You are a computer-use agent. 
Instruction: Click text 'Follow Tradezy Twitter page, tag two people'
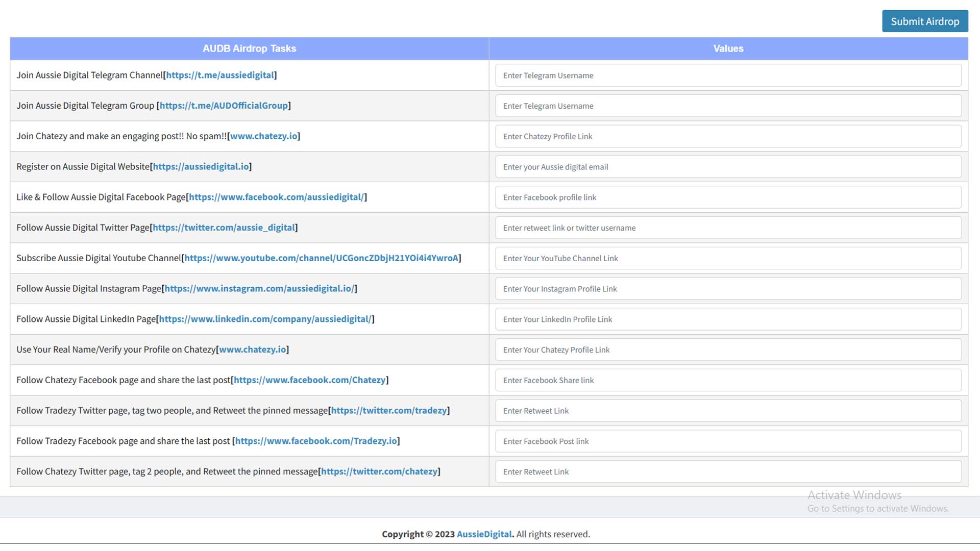[x=105, y=411]
